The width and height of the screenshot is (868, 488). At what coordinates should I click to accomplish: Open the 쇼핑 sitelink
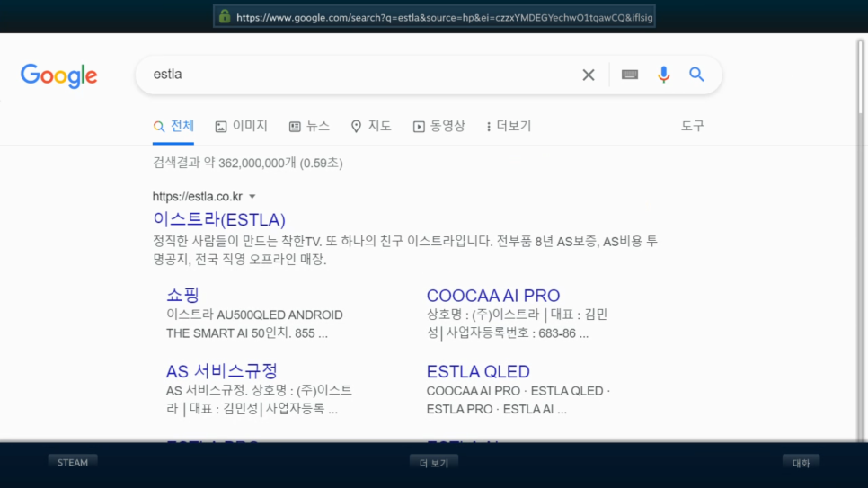pos(182,296)
